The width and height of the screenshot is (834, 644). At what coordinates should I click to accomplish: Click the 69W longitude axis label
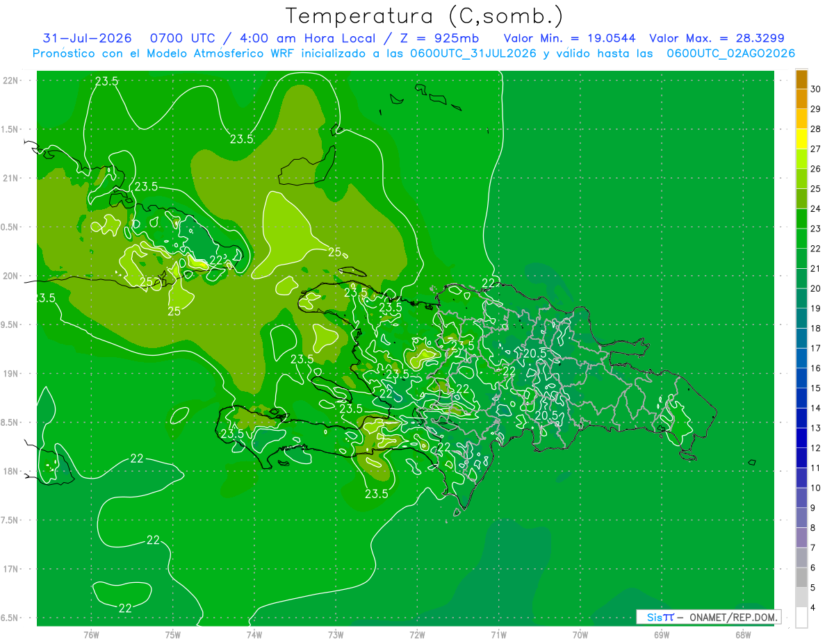pos(662,635)
